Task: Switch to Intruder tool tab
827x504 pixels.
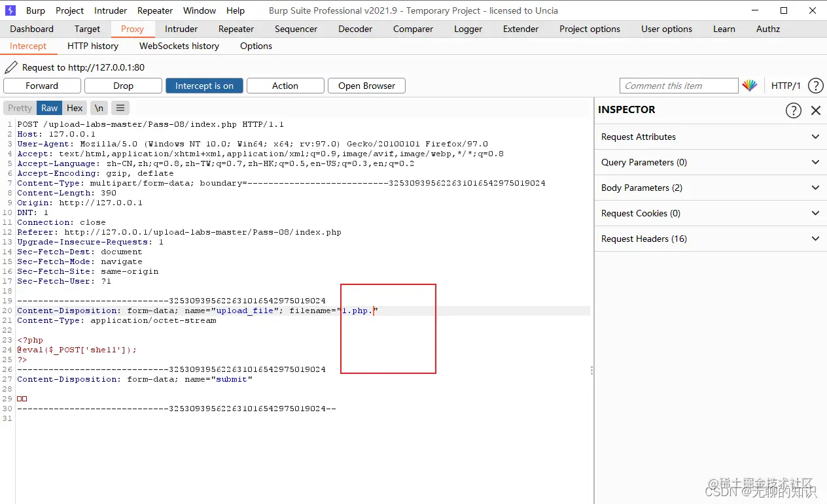Action: (x=181, y=29)
